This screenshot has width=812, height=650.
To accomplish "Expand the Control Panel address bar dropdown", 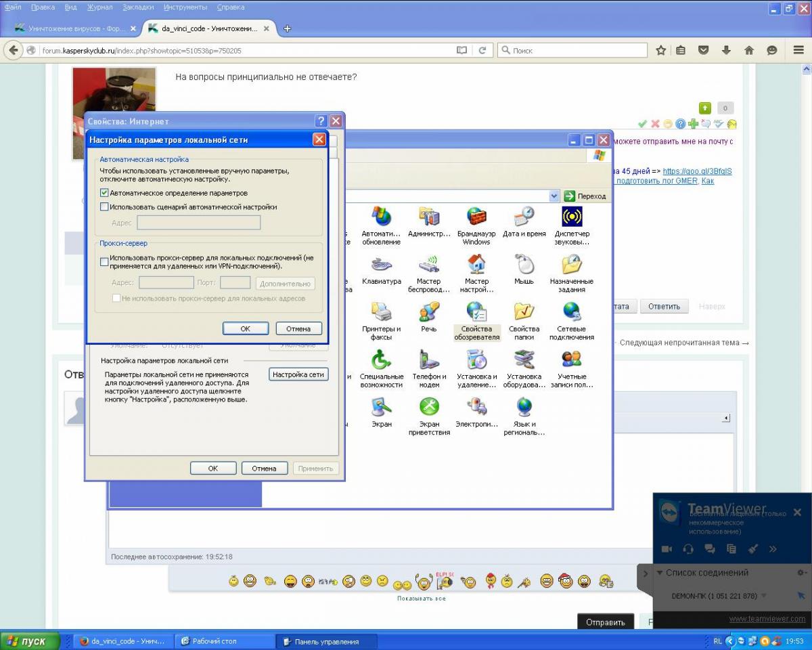I will click(x=554, y=196).
